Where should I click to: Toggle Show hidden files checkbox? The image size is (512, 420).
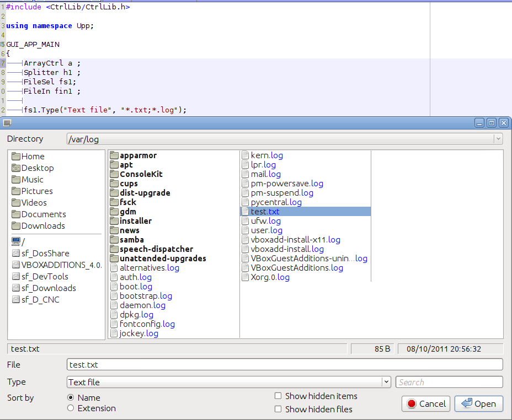pyautogui.click(x=278, y=409)
